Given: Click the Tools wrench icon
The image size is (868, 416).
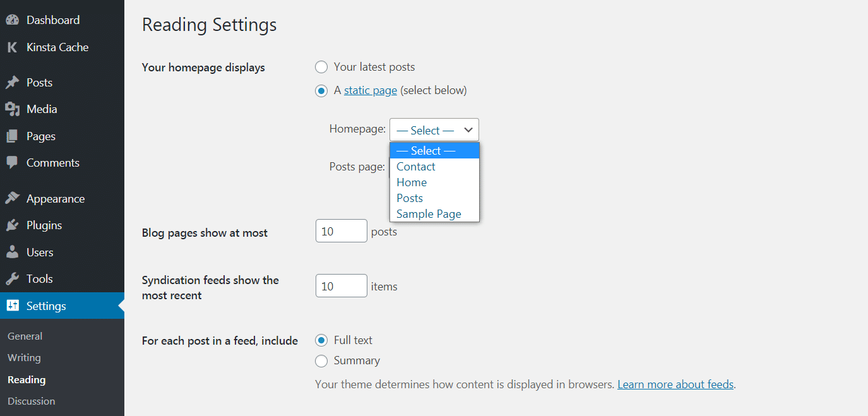Looking at the screenshot, I should click(x=12, y=279).
